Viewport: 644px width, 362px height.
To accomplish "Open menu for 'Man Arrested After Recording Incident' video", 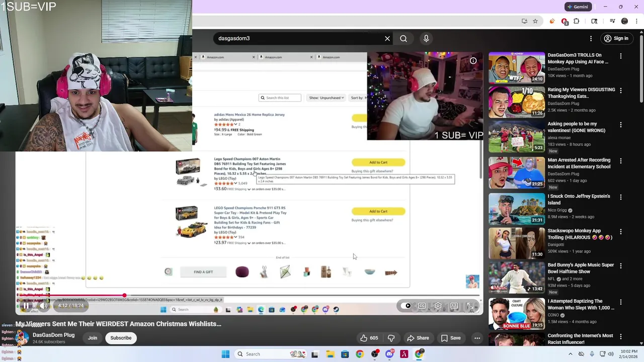I will pyautogui.click(x=621, y=161).
